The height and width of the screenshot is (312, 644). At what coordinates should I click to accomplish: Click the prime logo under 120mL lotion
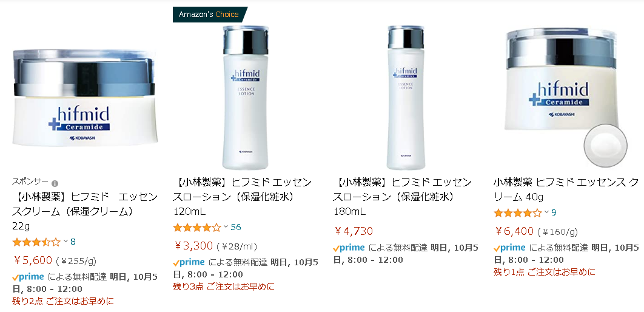coord(189,262)
